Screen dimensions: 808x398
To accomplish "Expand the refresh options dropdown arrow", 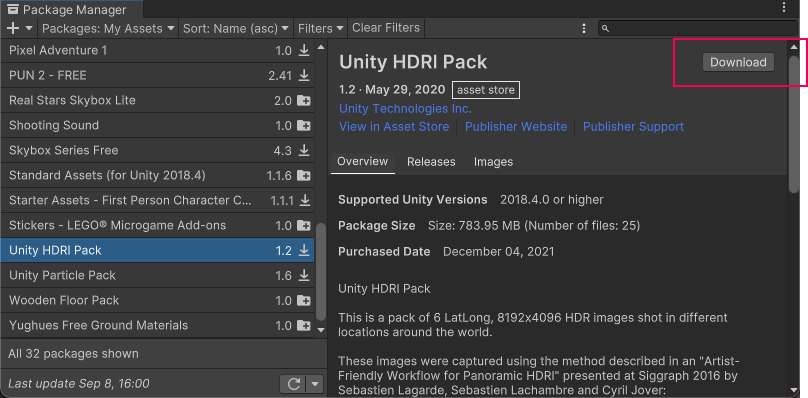I will pos(315,384).
